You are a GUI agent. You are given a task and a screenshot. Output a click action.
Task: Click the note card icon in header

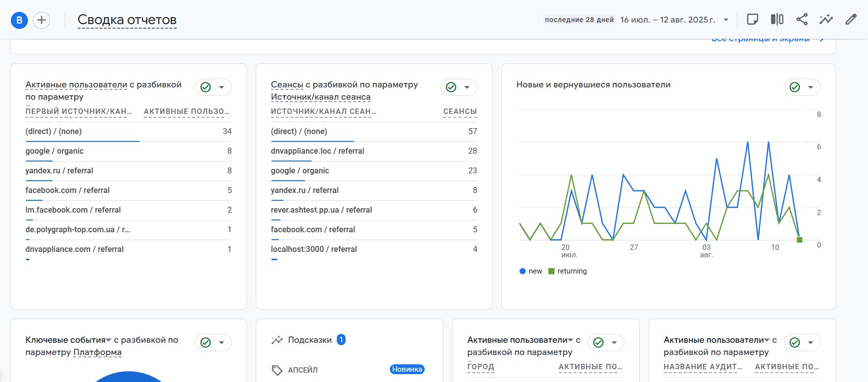coord(752,20)
